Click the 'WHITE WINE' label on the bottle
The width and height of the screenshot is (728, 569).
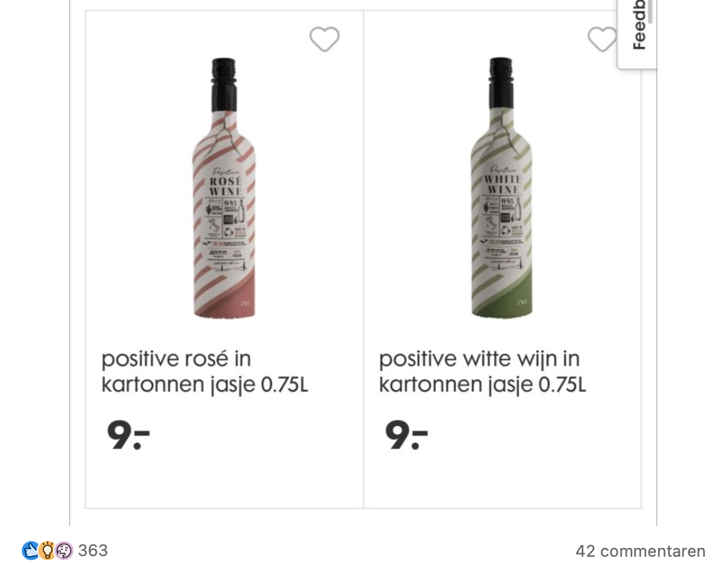tap(503, 184)
